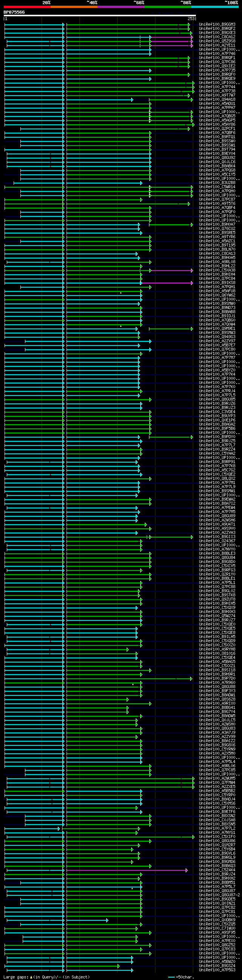This screenshot has height=980, width=242.
Task: Select the UniRef100_B9ND73 entry
Action: pos(217,308)
